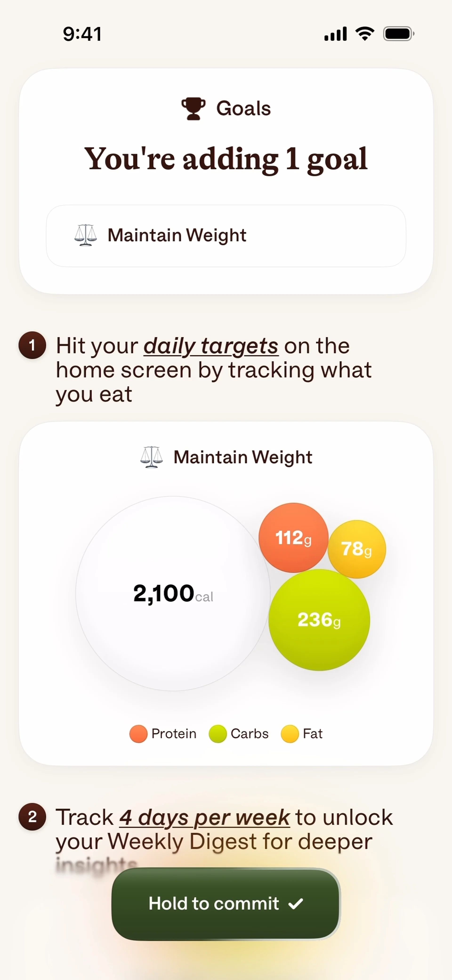Tap the orange Protein legend swatch
452x980 pixels.
[x=138, y=734]
